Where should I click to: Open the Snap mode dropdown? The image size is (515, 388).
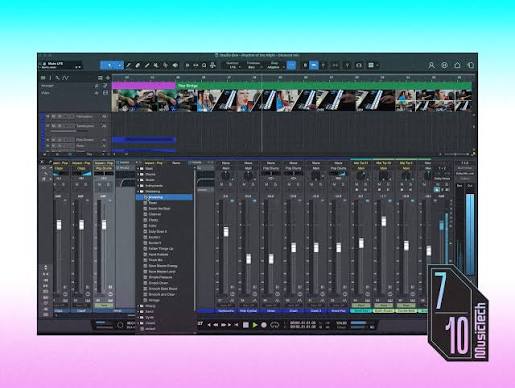(275, 67)
